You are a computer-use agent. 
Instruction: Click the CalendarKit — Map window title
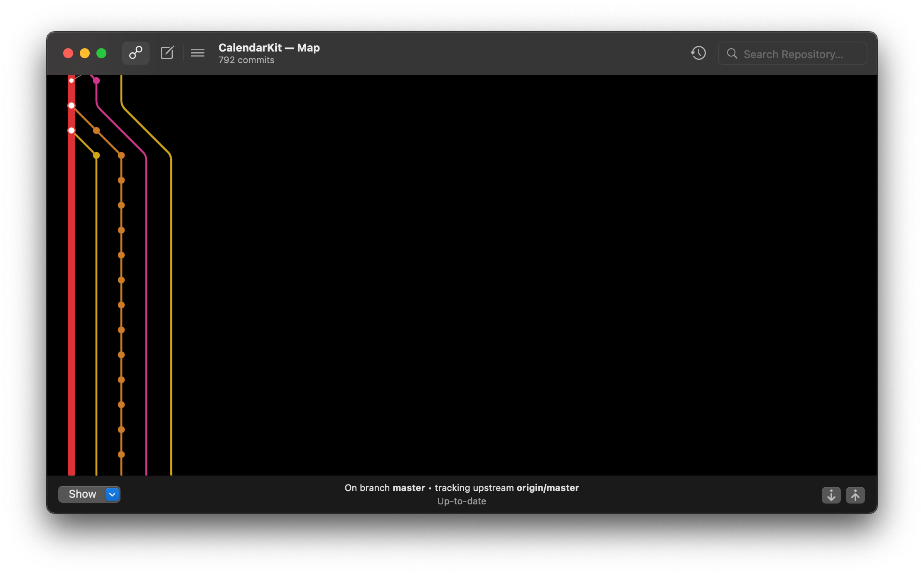(269, 47)
